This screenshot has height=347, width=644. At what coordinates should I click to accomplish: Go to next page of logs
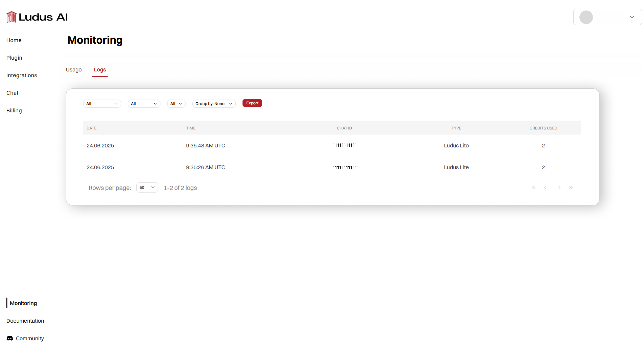click(559, 188)
